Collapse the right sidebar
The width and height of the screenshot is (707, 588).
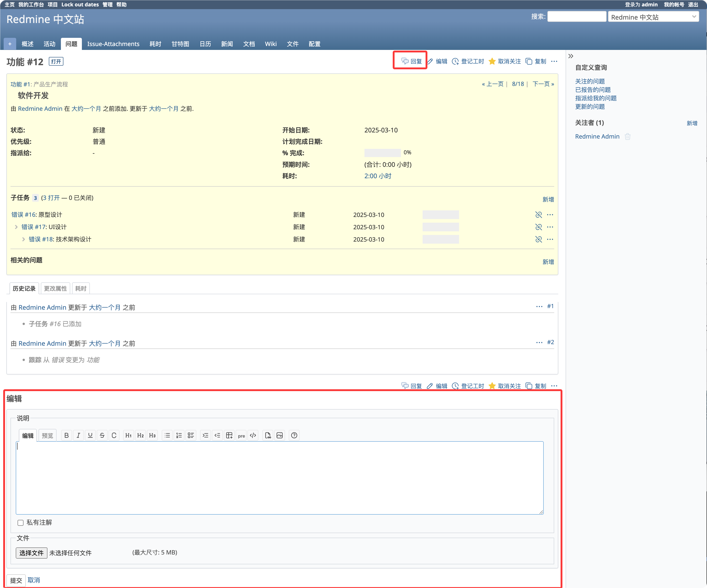point(570,56)
